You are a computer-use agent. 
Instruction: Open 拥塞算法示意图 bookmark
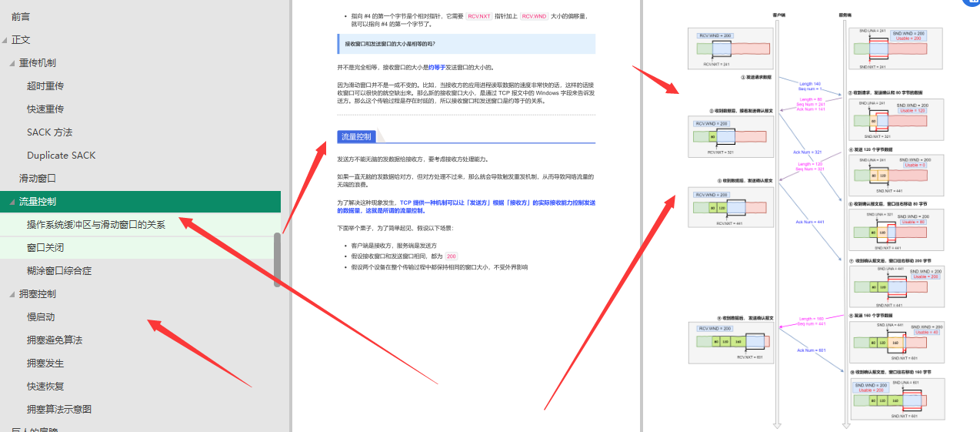pos(59,409)
